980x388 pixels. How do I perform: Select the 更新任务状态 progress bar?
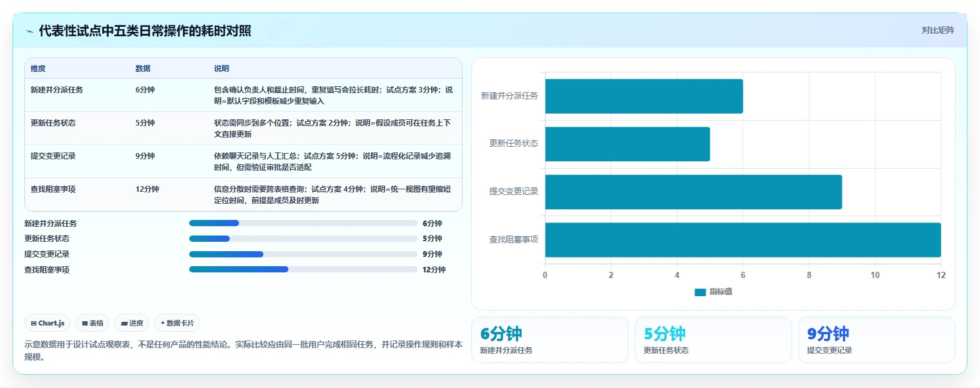[303, 239]
